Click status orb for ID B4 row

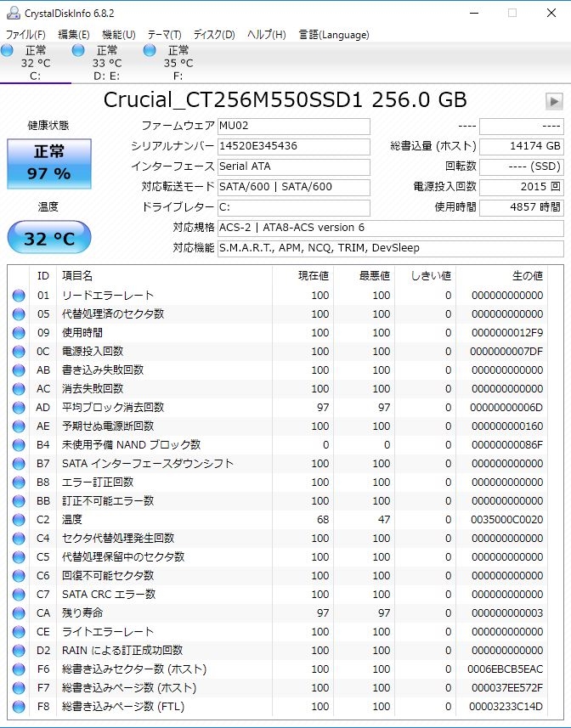coord(19,445)
